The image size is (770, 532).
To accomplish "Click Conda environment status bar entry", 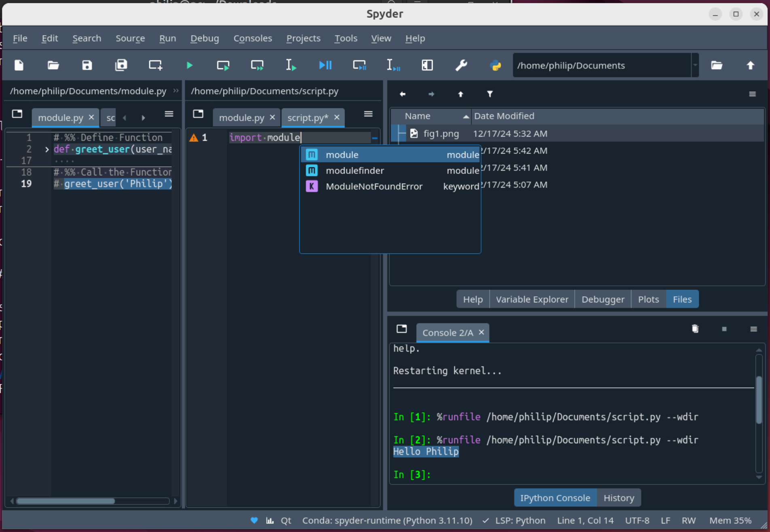I will pyautogui.click(x=387, y=520).
